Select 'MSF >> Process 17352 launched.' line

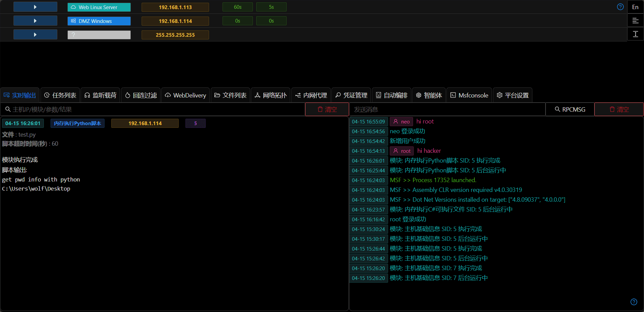coord(433,180)
